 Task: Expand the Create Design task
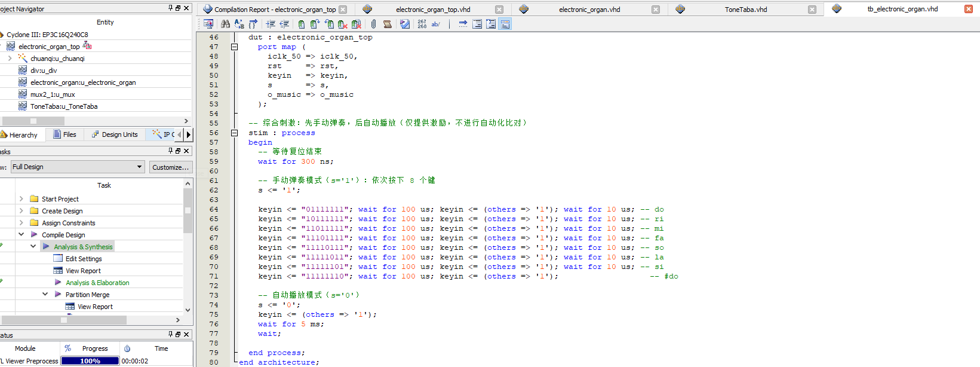click(21, 211)
